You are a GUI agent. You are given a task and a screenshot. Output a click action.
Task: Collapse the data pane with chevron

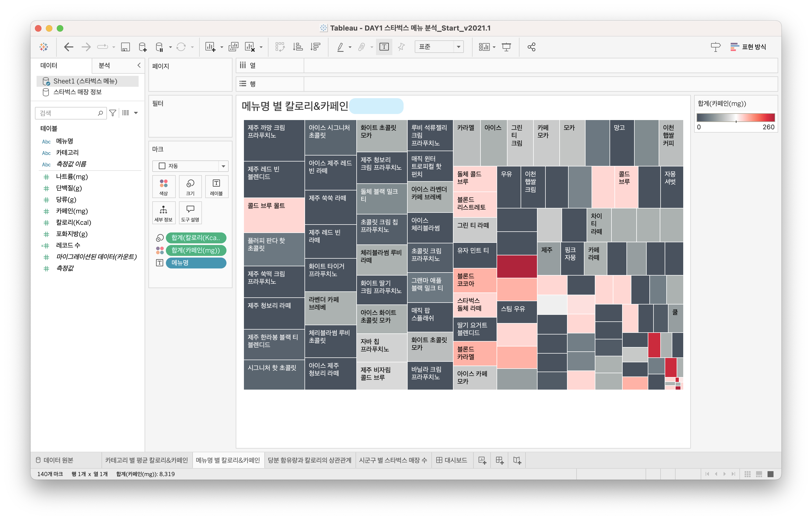point(139,65)
